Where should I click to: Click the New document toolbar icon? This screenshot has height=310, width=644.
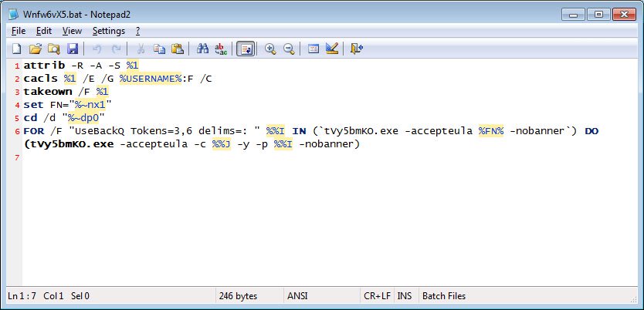pos(16,49)
